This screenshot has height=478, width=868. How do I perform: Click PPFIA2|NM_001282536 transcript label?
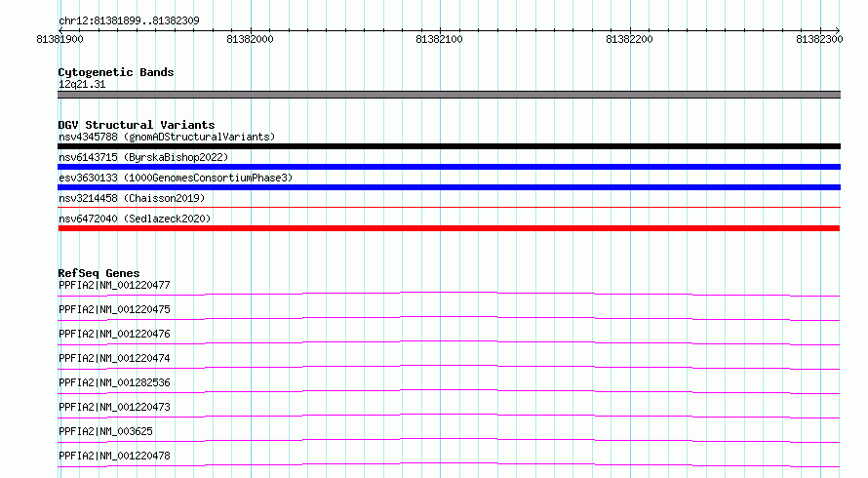(x=114, y=382)
